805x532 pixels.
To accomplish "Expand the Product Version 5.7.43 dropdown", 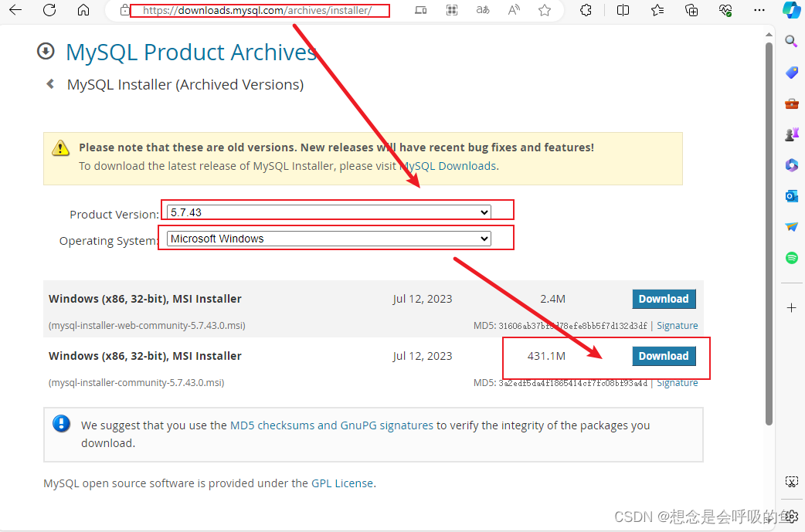I will [x=328, y=212].
